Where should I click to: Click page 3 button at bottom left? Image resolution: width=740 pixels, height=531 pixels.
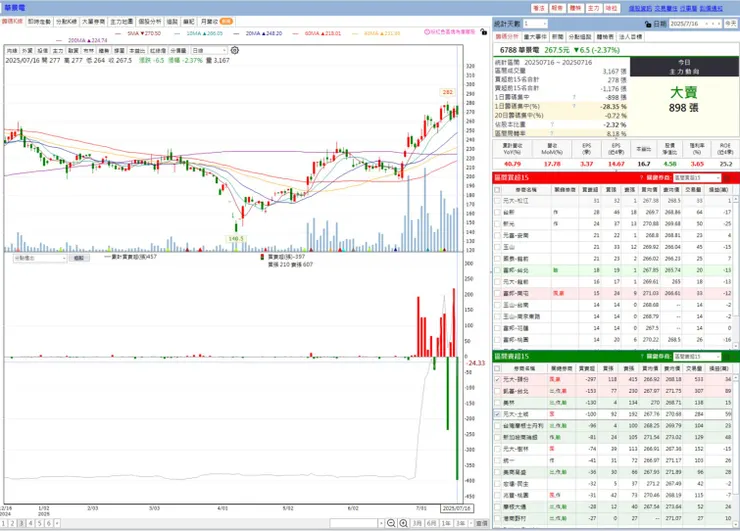point(21,523)
